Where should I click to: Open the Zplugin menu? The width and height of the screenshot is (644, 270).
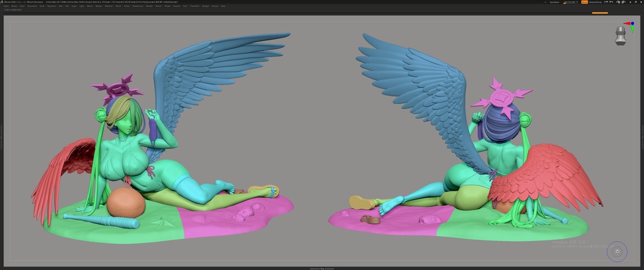click(204, 6)
